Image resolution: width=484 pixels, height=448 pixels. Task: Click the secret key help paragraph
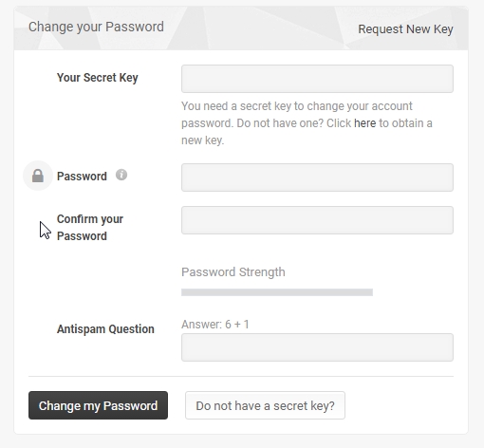(307, 123)
